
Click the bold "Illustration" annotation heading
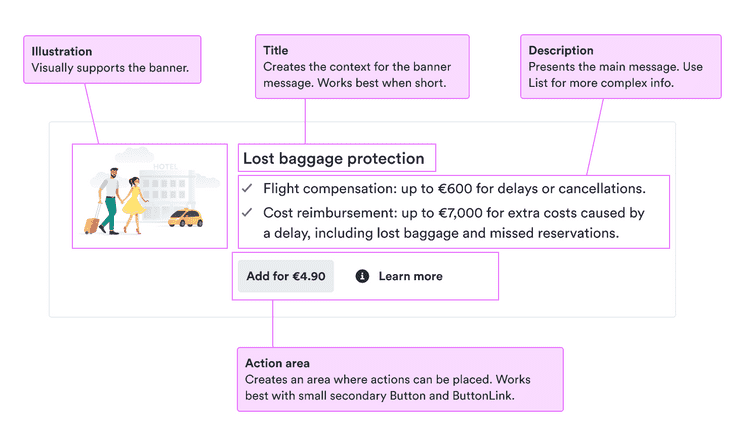pos(62,51)
